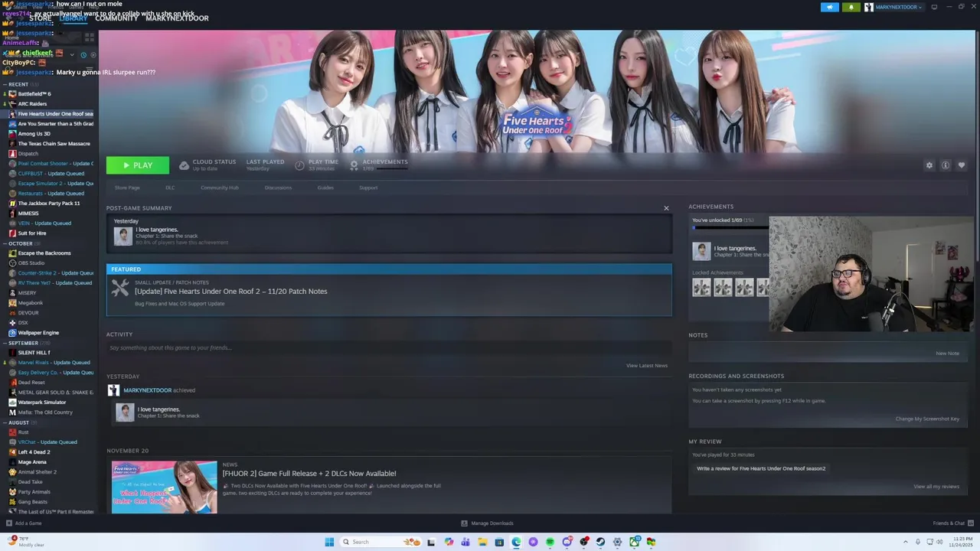Open Steam announcements megaphone button
The width and height of the screenshot is (980, 551).
pyautogui.click(x=830, y=7)
